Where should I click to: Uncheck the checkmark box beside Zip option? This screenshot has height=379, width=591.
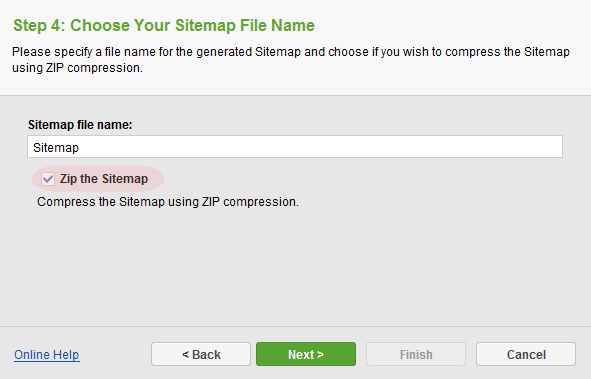[48, 179]
